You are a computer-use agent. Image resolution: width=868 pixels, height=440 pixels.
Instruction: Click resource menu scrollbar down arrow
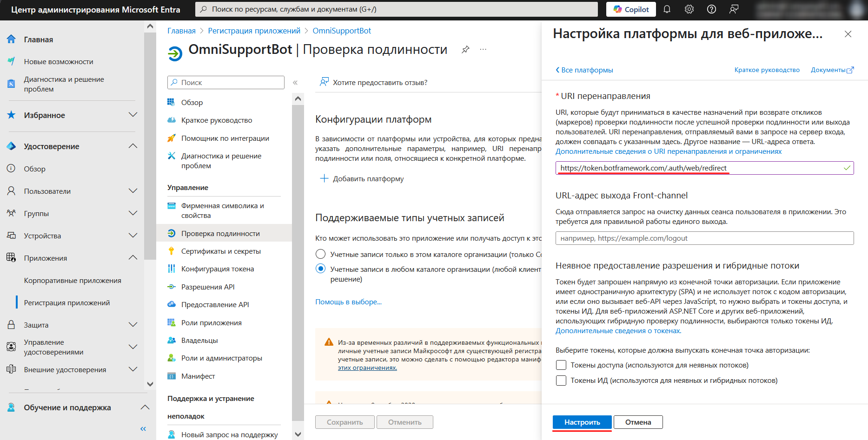pos(298,434)
